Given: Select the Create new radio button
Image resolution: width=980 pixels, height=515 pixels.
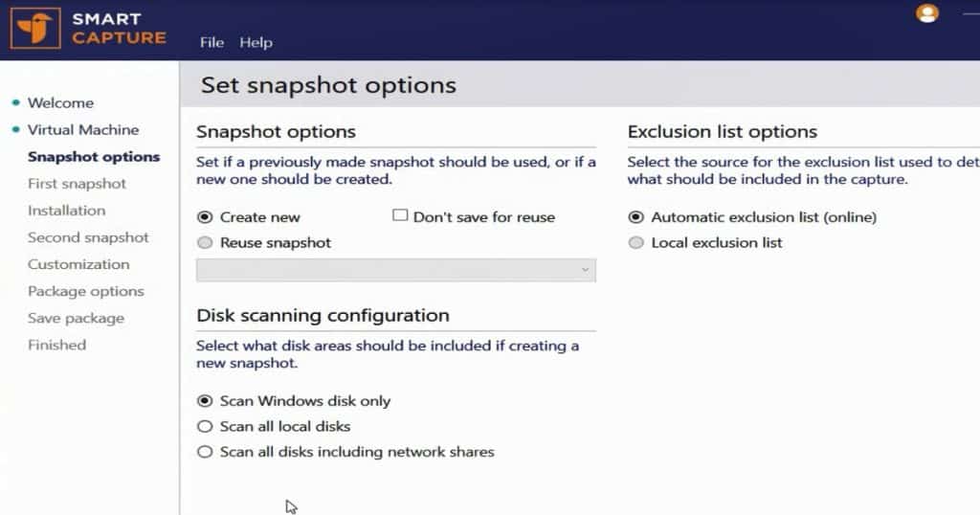Looking at the screenshot, I should (205, 217).
